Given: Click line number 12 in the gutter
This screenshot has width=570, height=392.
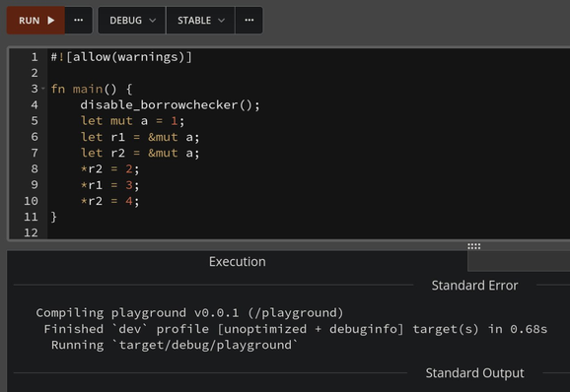Looking at the screenshot, I should (31, 232).
